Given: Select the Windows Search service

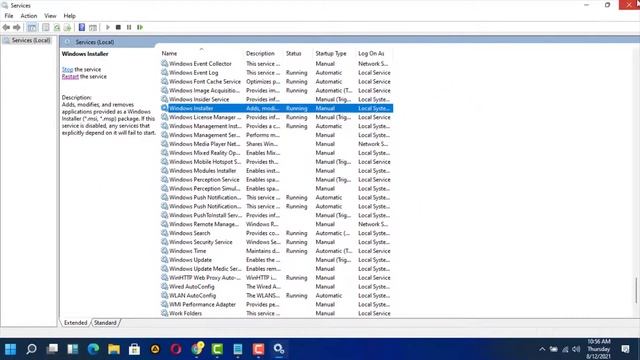Looking at the screenshot, I should click(x=276, y=233).
